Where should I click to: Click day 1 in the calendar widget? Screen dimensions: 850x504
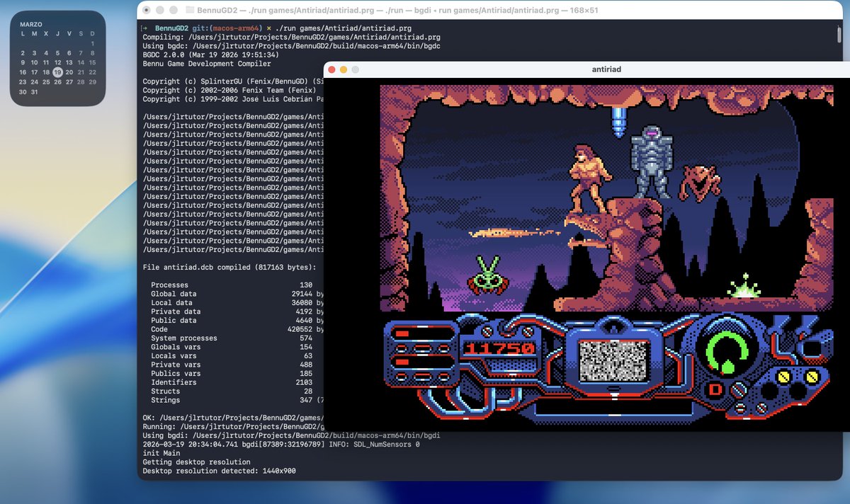92,43
